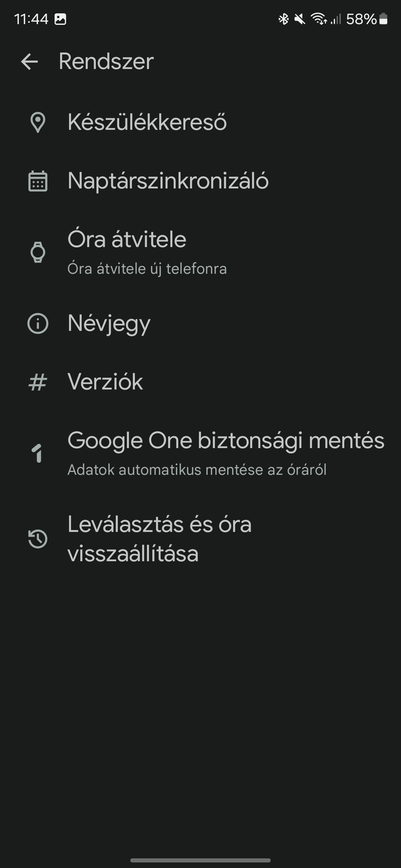This screenshot has width=401, height=868.
Task: Tap the info circle icon for Névjegy
Action: 38,323
